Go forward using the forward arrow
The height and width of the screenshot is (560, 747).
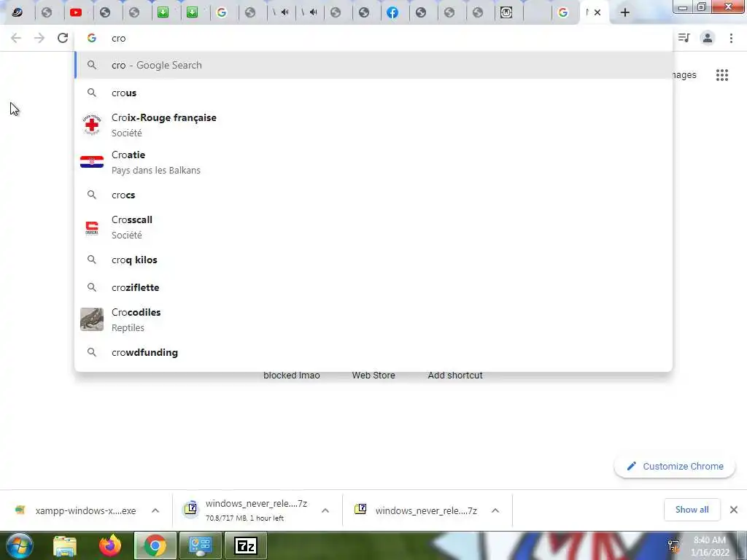(x=39, y=38)
